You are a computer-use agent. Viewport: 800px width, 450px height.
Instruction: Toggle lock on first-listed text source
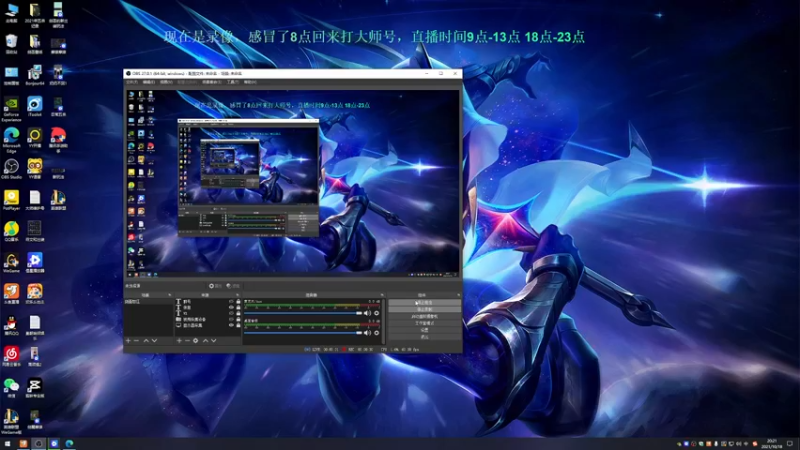(x=238, y=302)
